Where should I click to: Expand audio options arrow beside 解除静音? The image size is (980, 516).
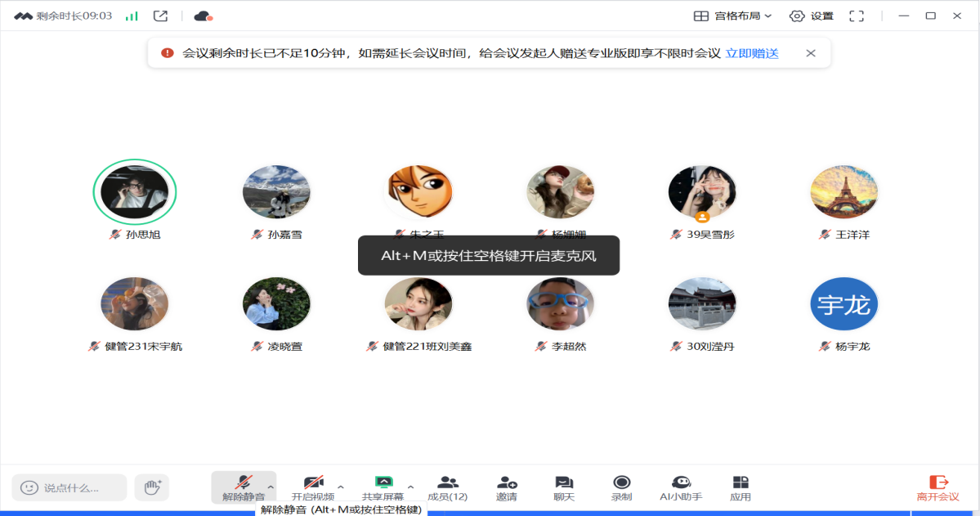click(x=271, y=487)
